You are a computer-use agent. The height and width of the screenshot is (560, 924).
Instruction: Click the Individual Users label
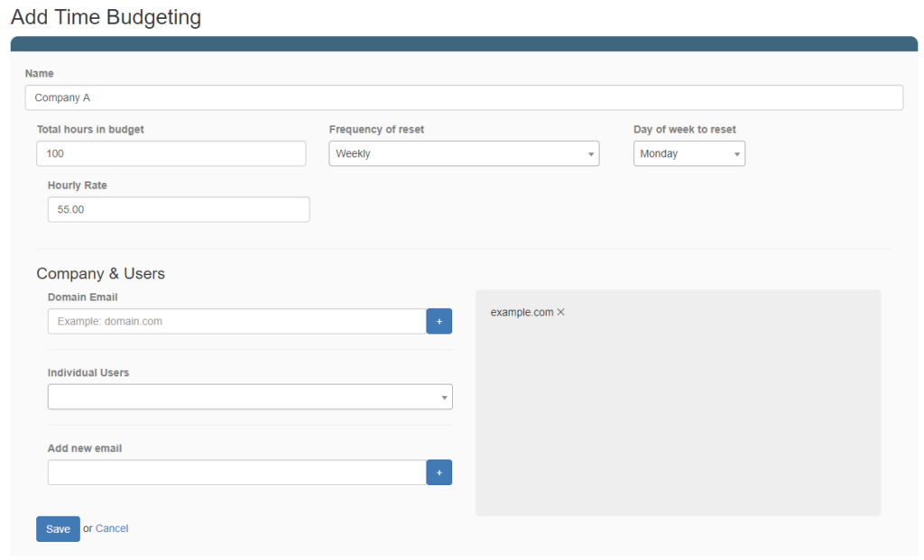click(x=88, y=372)
